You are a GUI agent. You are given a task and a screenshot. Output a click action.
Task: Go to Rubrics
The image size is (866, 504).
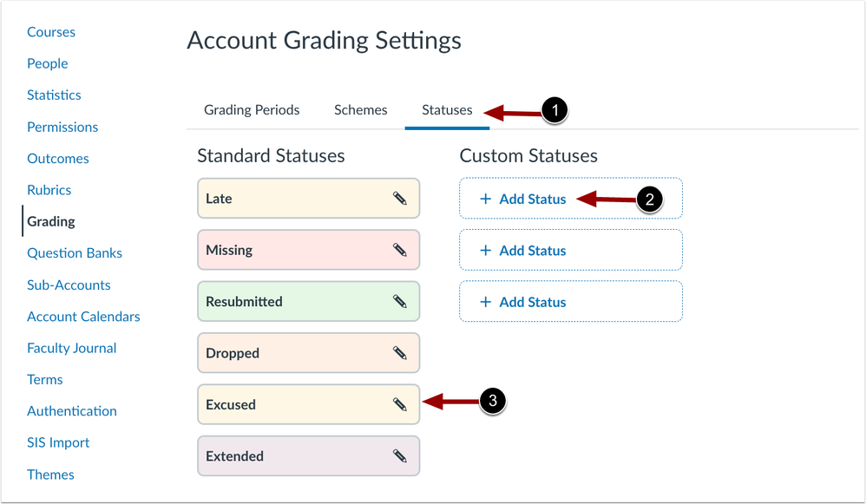point(49,190)
